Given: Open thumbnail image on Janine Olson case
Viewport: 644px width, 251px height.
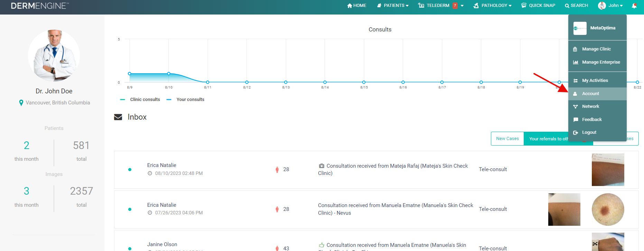Looking at the screenshot, I should click(608, 242).
